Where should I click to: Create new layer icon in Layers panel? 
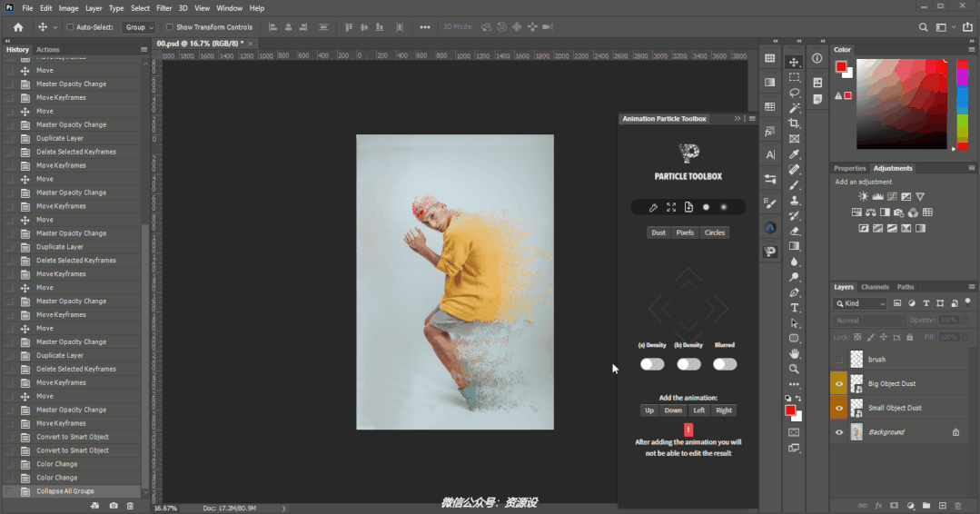click(943, 506)
